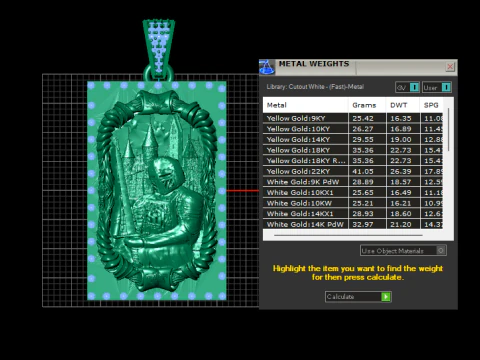Select the knight pendant model in viewport
Viewport: 480px width, 360px height.
click(157, 191)
